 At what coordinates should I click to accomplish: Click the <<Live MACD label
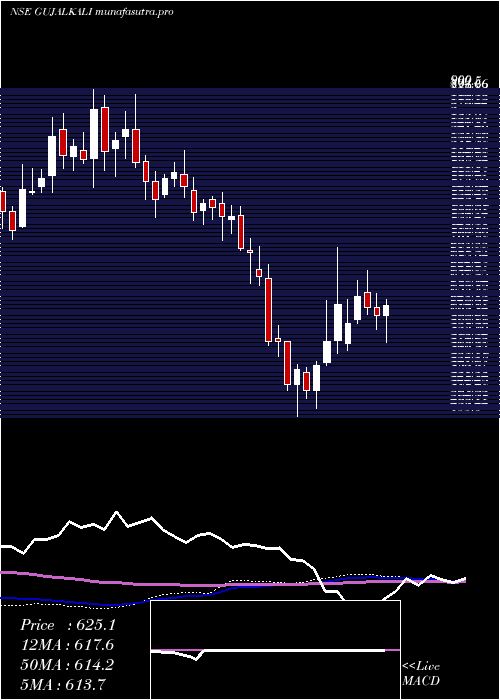pyautogui.click(x=421, y=674)
